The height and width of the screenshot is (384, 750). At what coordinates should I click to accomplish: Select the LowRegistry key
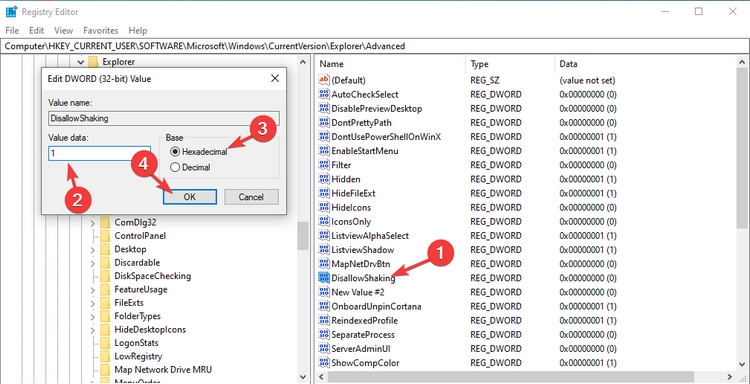(x=138, y=356)
